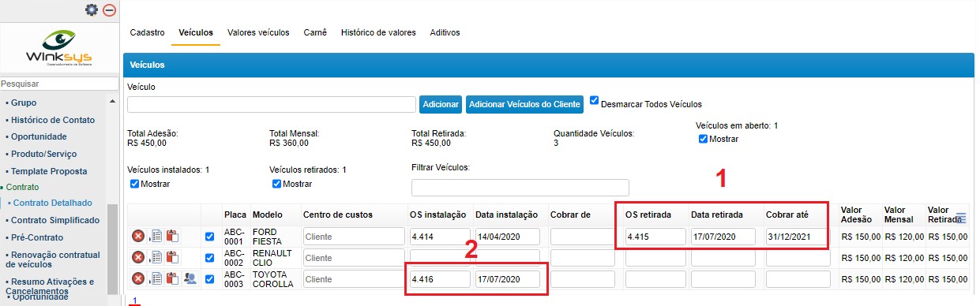Viewport: 980px width, 306px height.
Task: Click the Placa column header
Action: (x=235, y=215)
